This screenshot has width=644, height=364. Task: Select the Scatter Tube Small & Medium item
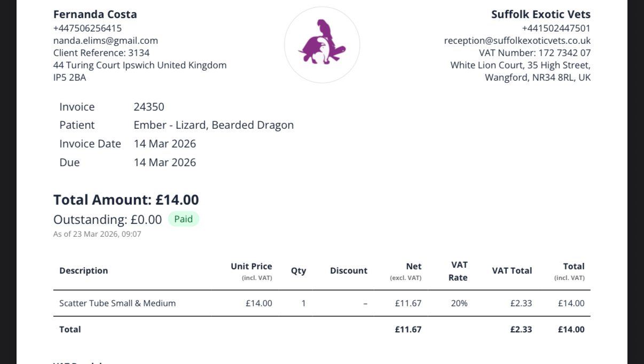click(117, 304)
